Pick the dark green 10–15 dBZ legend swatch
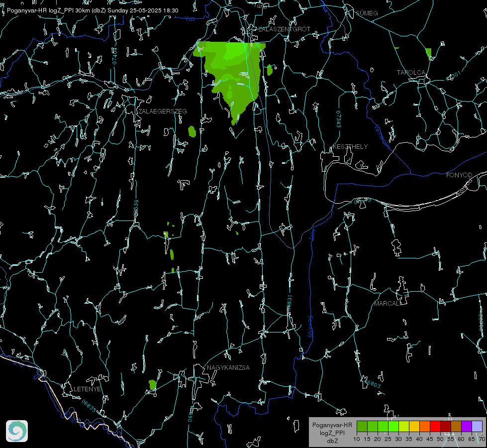 (362, 426)
